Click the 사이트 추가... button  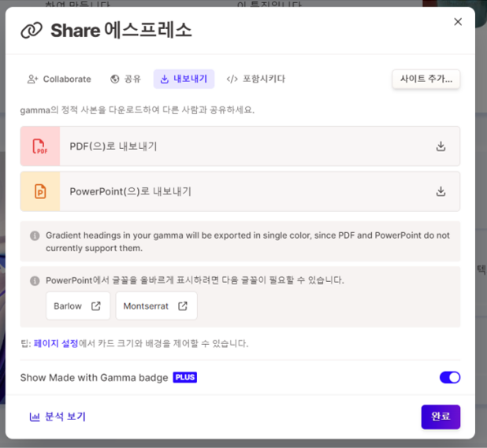click(x=426, y=79)
